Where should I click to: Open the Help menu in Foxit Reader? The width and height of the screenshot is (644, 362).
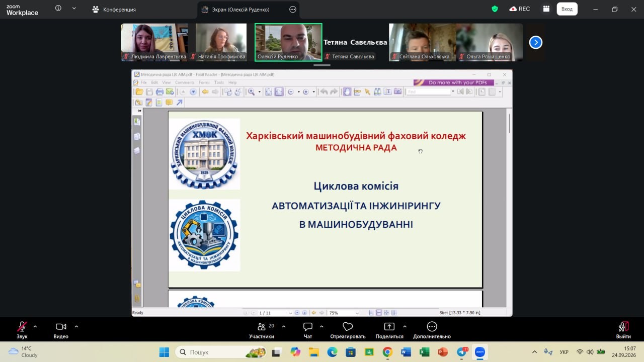(232, 82)
